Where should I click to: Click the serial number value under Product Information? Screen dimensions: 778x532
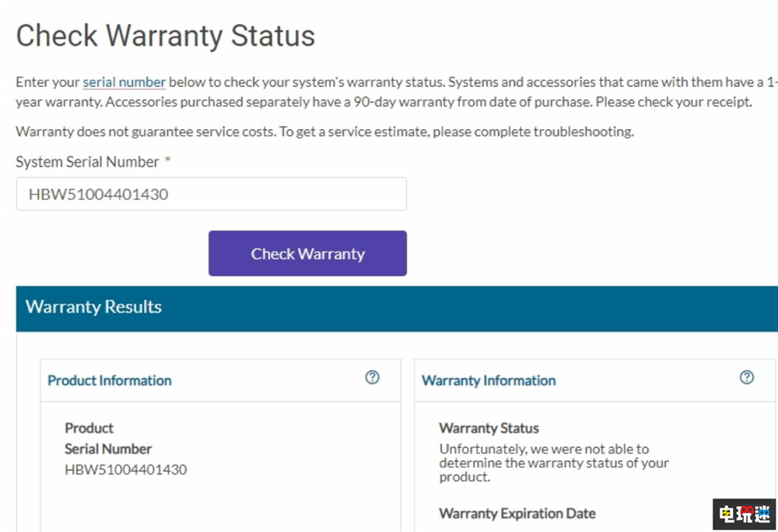point(126,469)
